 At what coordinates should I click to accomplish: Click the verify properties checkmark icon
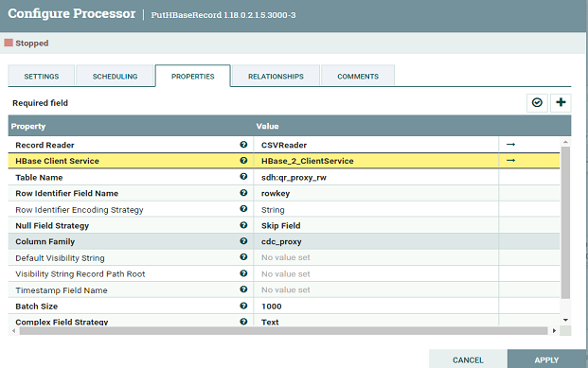click(x=537, y=103)
